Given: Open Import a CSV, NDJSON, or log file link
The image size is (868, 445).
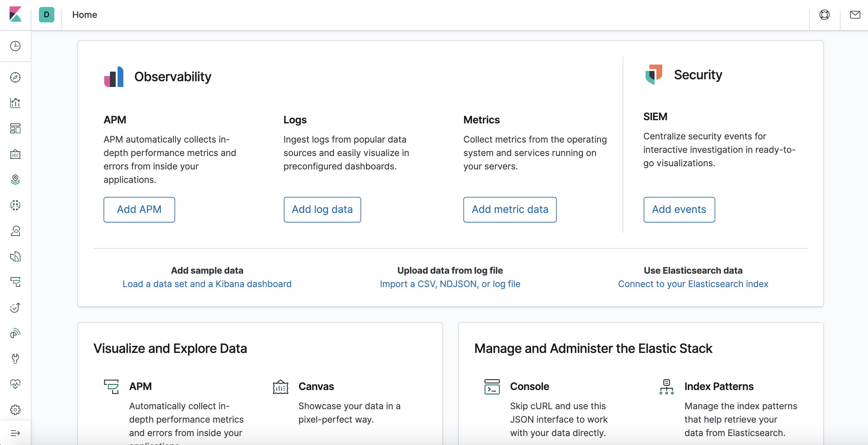Looking at the screenshot, I should (450, 284).
